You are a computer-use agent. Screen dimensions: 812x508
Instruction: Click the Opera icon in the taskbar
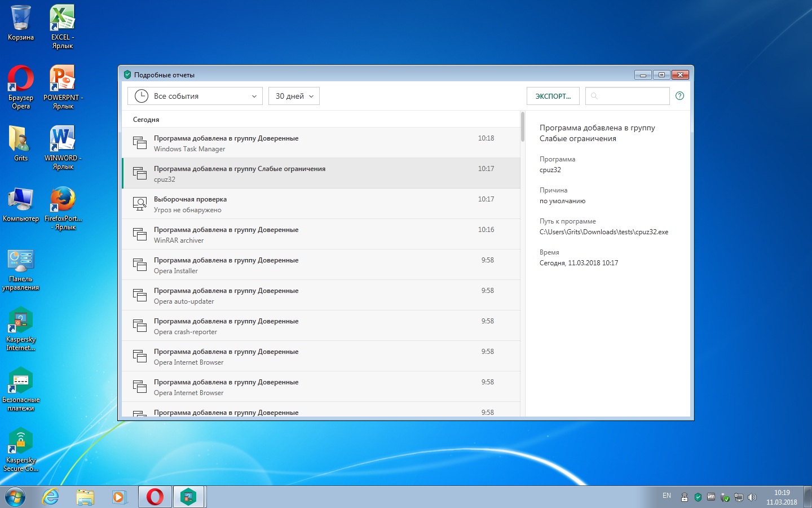coord(155,497)
